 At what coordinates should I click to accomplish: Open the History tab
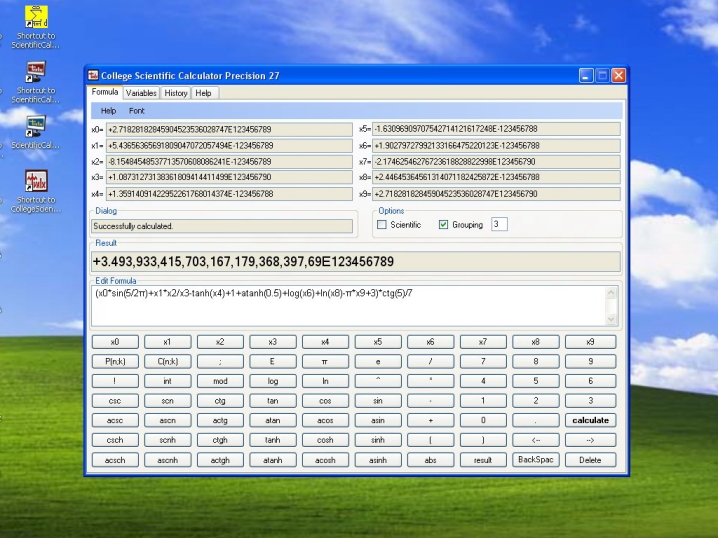tap(176, 93)
